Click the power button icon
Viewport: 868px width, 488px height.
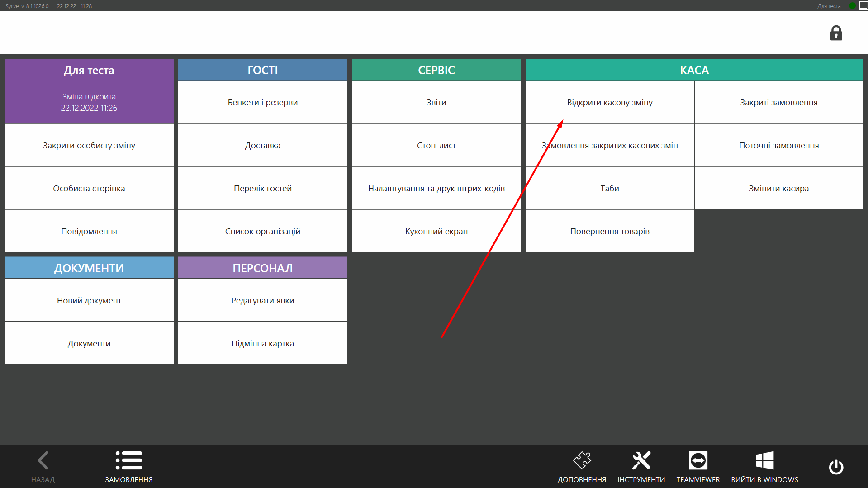click(x=836, y=467)
